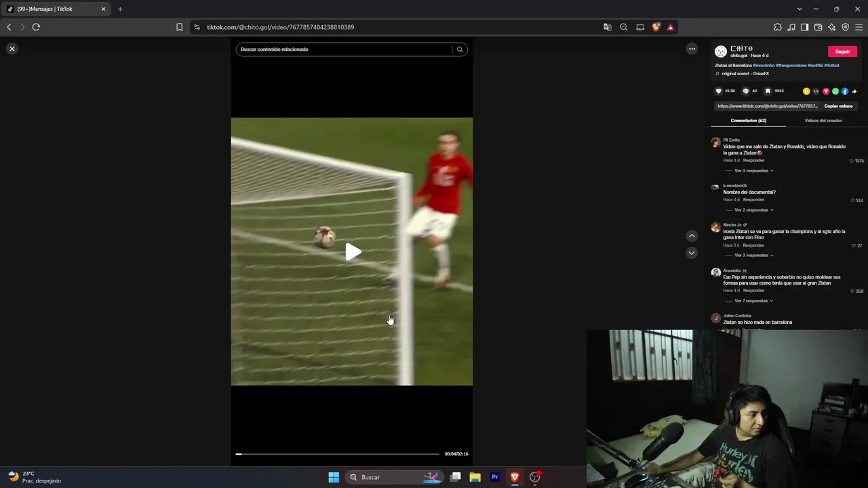Image resolution: width=868 pixels, height=488 pixels.
Task: Save video with the bookmark icon
Action: tap(768, 91)
